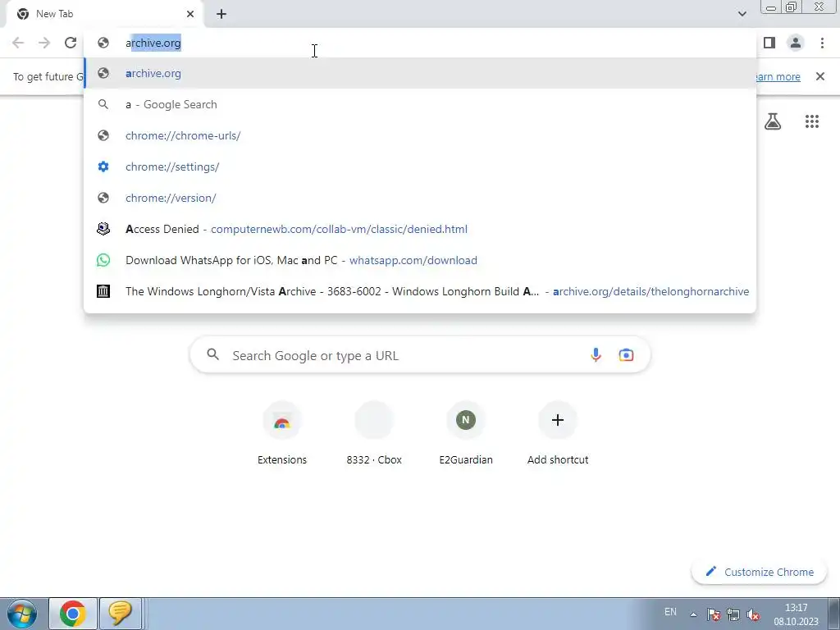
Task: Open the taskbar clock showing 13:17
Action: tap(796, 614)
